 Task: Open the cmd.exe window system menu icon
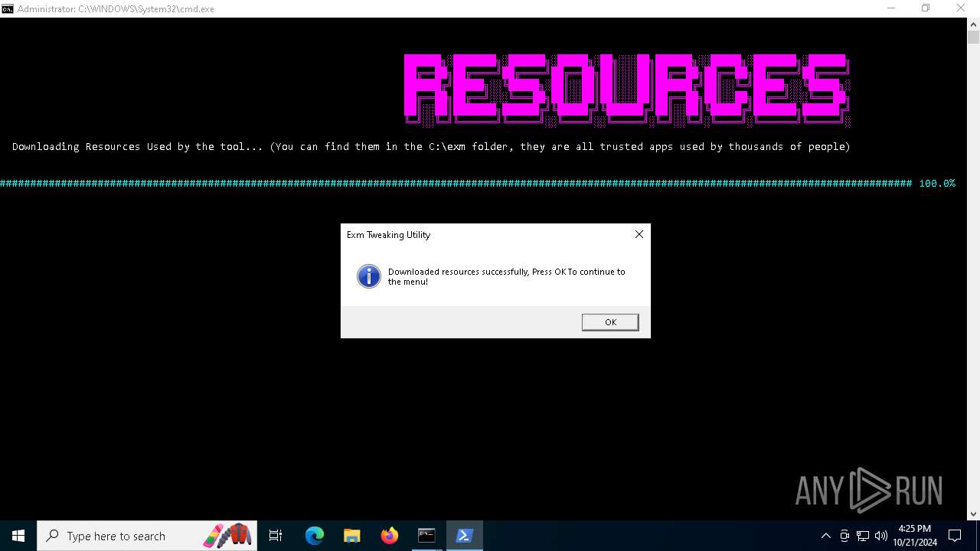tap(8, 8)
